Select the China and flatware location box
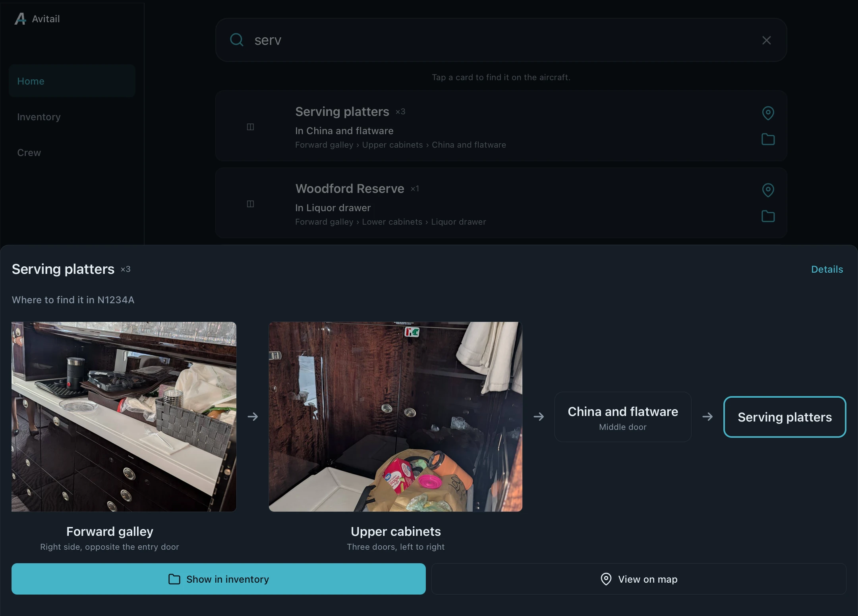The image size is (858, 616). [x=622, y=417]
